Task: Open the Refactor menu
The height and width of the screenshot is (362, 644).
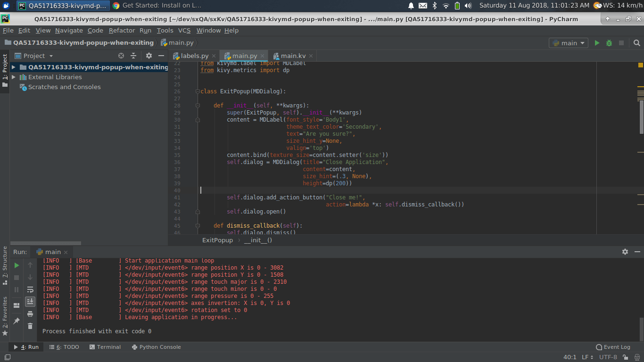Action: [122, 30]
